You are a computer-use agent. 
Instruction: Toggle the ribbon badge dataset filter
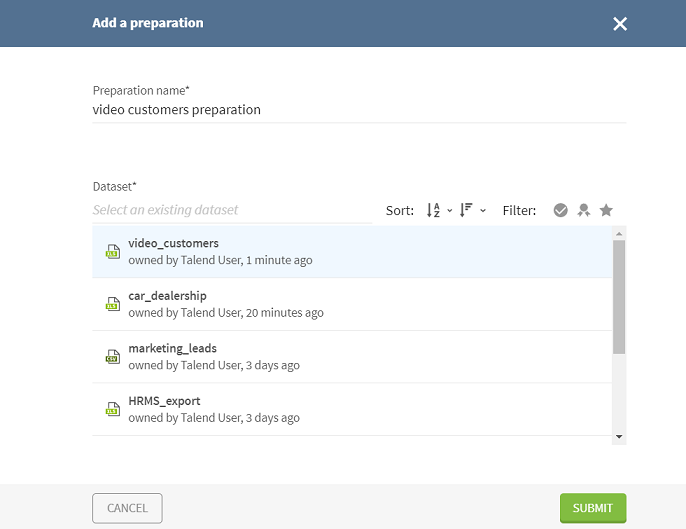coord(584,211)
